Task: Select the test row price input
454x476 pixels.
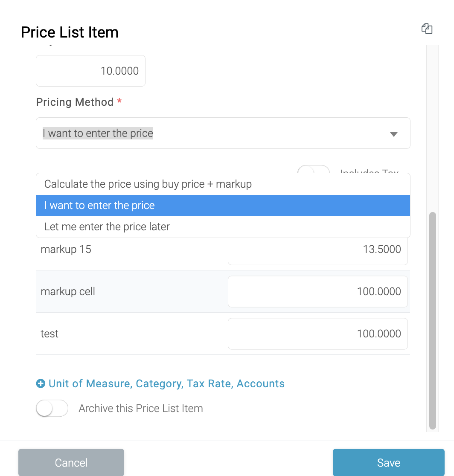Action: click(317, 334)
